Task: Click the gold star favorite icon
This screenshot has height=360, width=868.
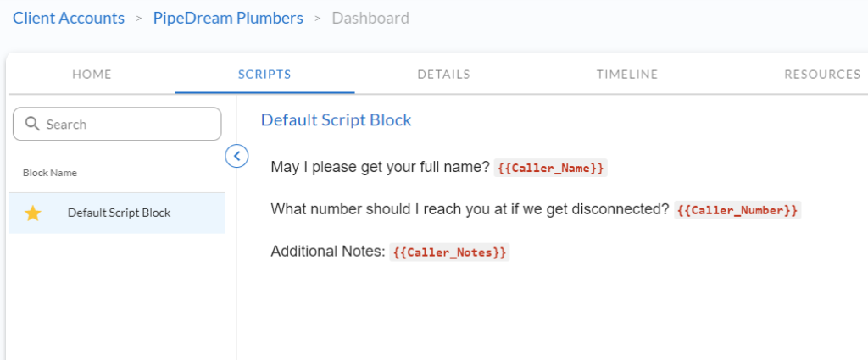Action: (x=33, y=213)
